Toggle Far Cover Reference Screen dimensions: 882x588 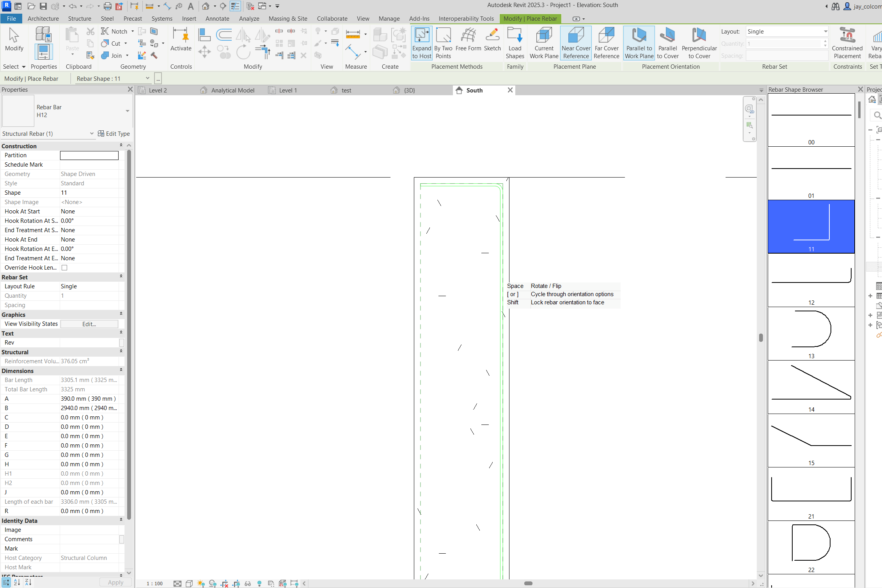tap(607, 42)
